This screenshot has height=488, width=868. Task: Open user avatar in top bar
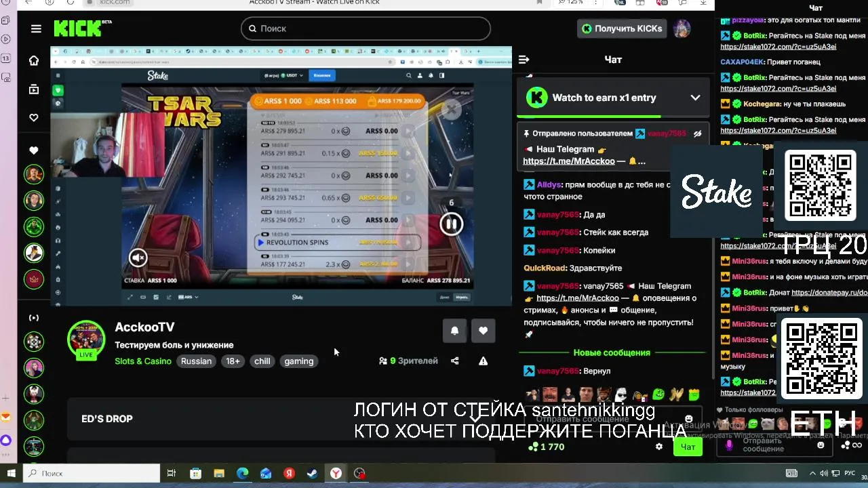(682, 28)
